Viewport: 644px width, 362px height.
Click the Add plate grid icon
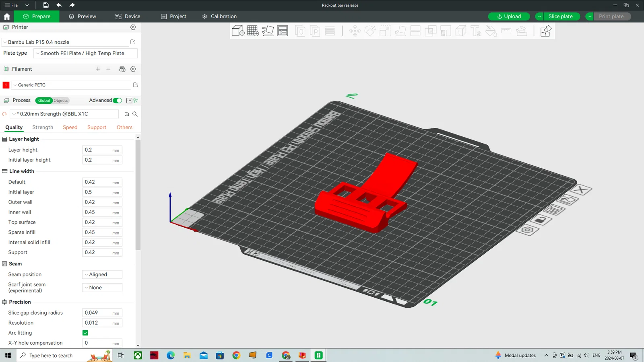pyautogui.click(x=253, y=31)
